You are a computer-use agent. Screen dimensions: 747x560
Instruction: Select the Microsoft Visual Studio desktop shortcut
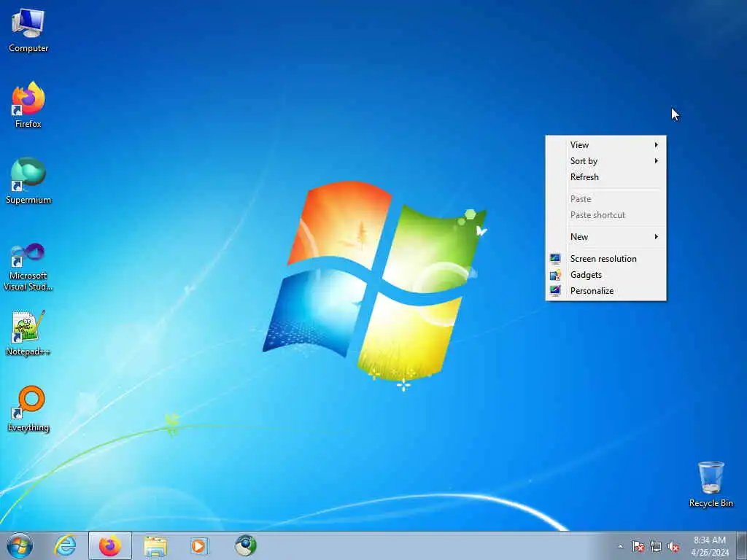tap(28, 267)
